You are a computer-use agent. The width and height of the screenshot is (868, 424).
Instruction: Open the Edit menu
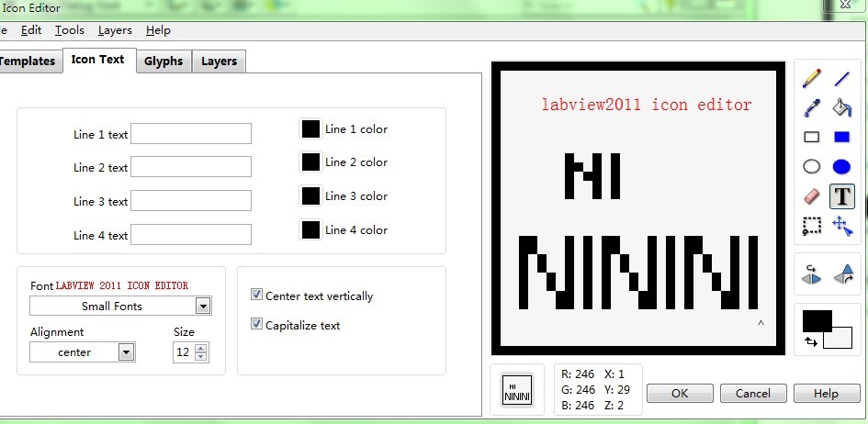[x=31, y=30]
